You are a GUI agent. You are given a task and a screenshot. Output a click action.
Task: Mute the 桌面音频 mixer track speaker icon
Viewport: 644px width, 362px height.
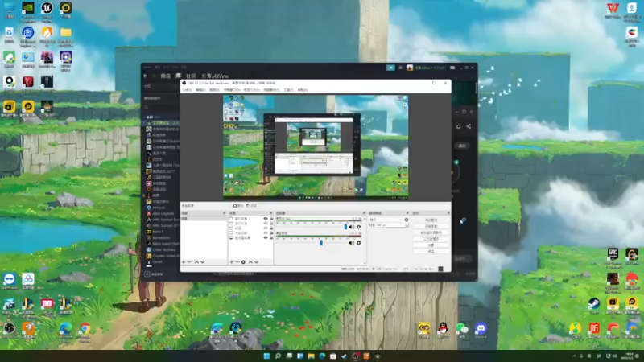coord(351,243)
